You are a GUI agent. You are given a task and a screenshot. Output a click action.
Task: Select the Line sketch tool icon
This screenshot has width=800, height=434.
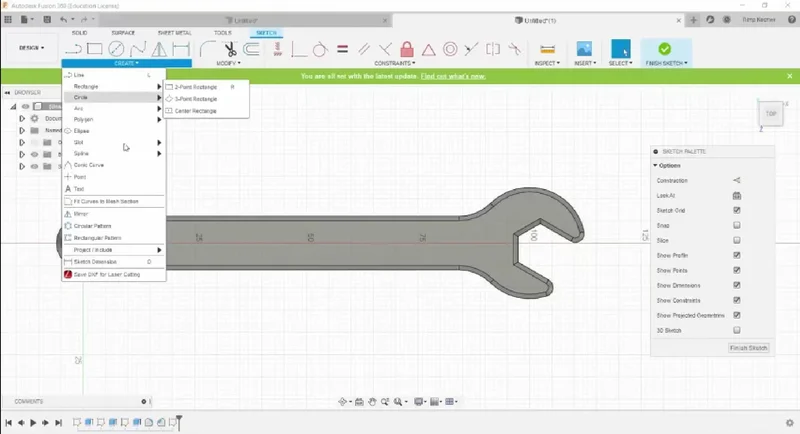tap(73, 49)
